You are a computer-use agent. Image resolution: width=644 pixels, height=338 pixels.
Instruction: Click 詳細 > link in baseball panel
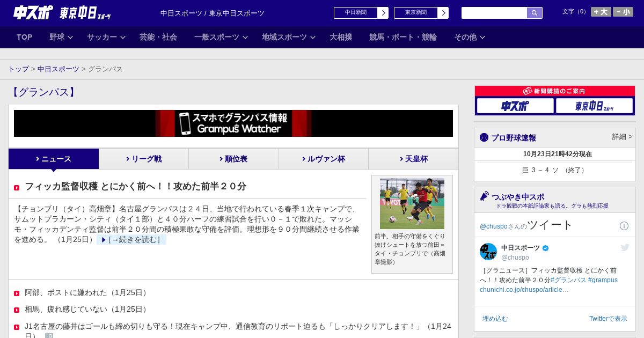pos(622,137)
